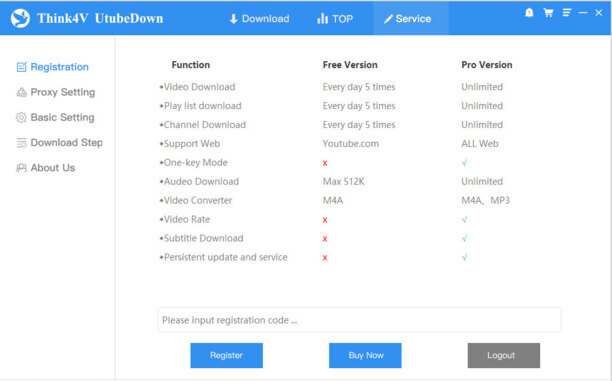Click the M4A、MP3 pro version value

486,201
